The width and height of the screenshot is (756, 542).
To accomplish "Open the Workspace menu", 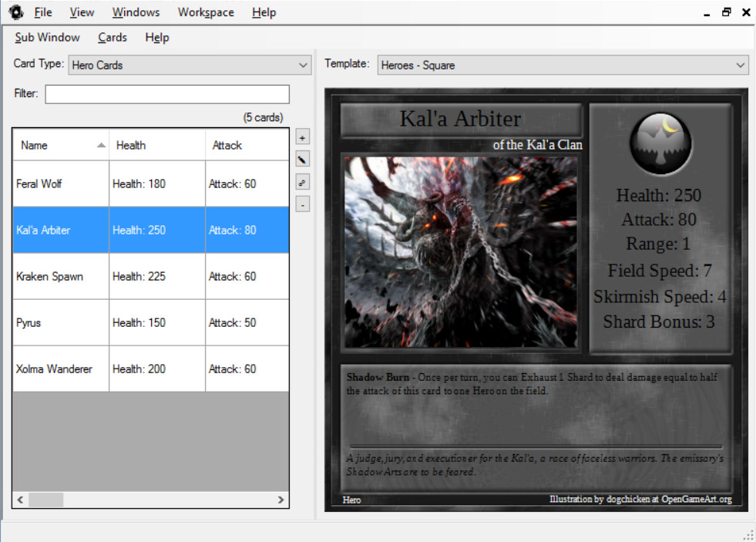I will pyautogui.click(x=206, y=12).
